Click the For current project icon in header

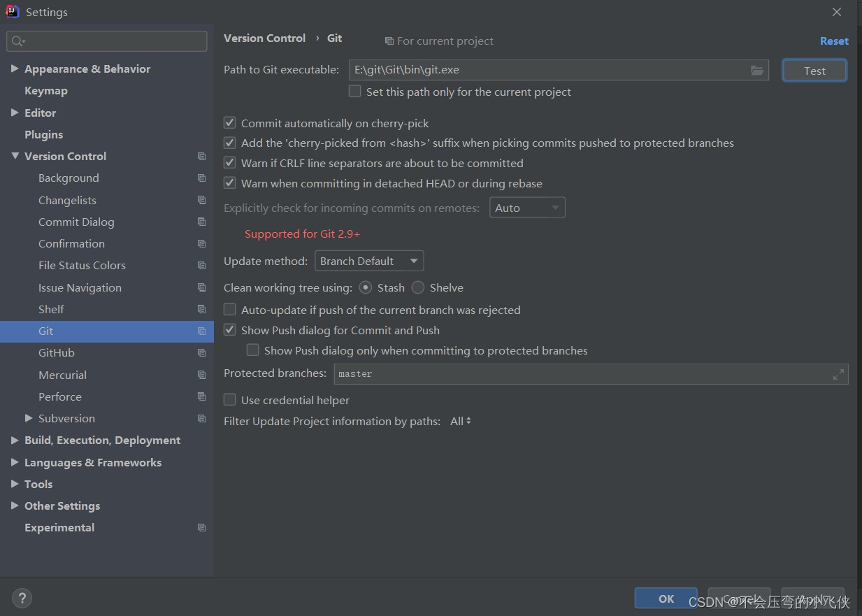tap(389, 41)
